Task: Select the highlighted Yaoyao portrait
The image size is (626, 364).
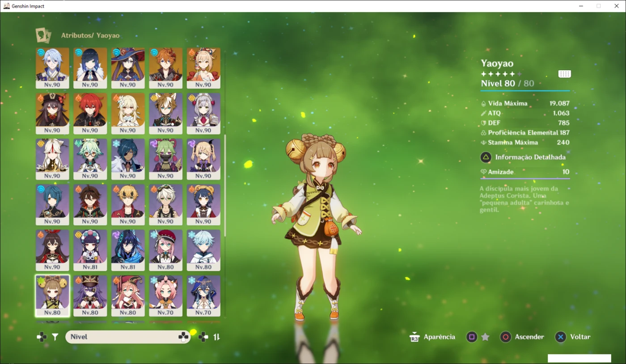Action: point(52,296)
